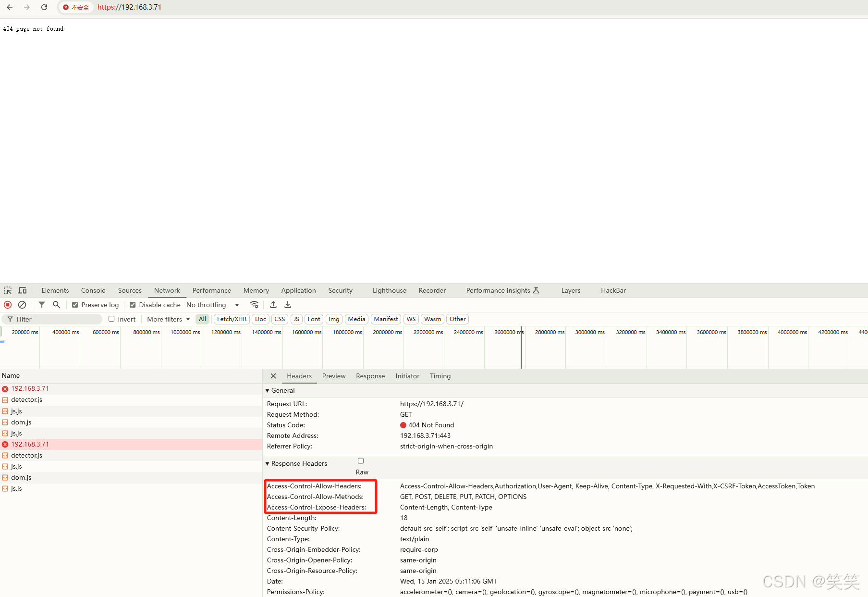
Task: Reload the page with the refresh icon
Action: [44, 7]
